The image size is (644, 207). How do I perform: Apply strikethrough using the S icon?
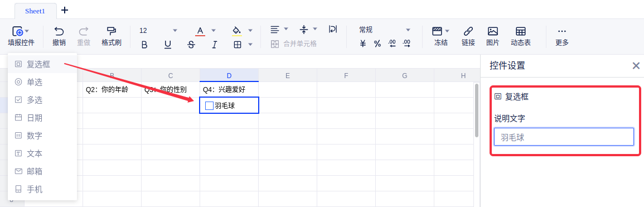(191, 45)
